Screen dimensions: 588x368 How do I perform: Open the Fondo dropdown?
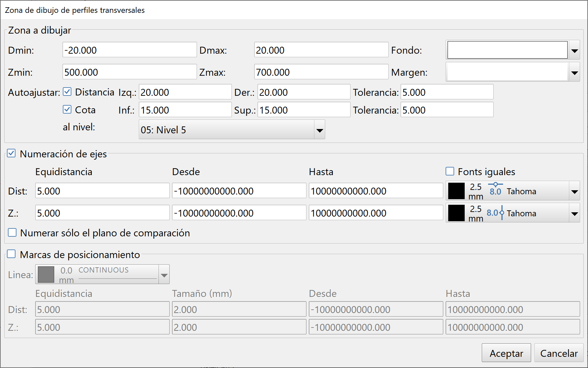coord(575,50)
